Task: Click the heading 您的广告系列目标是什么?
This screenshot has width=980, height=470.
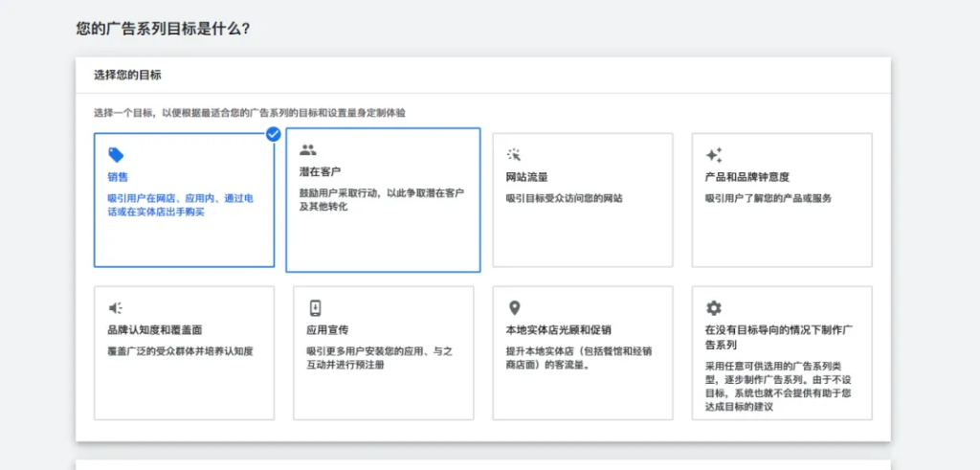Action: point(163,29)
